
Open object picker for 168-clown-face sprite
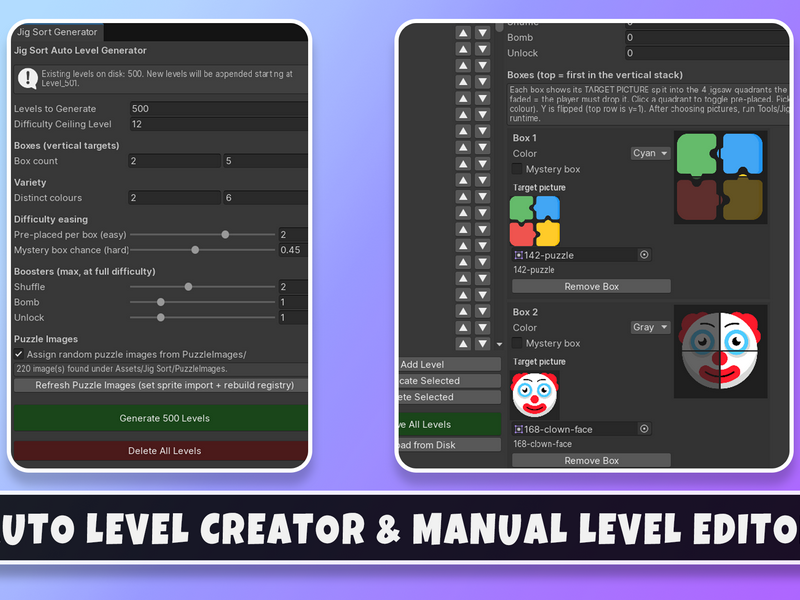click(x=644, y=429)
